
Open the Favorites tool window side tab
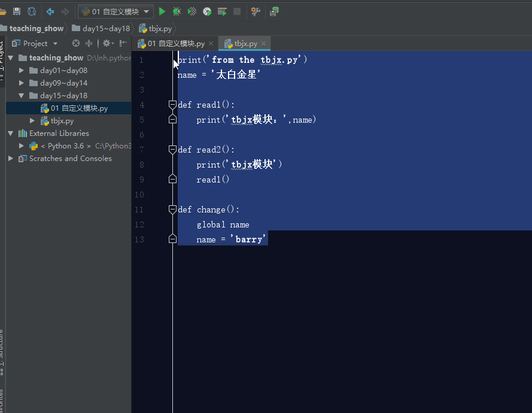[x=2, y=400]
